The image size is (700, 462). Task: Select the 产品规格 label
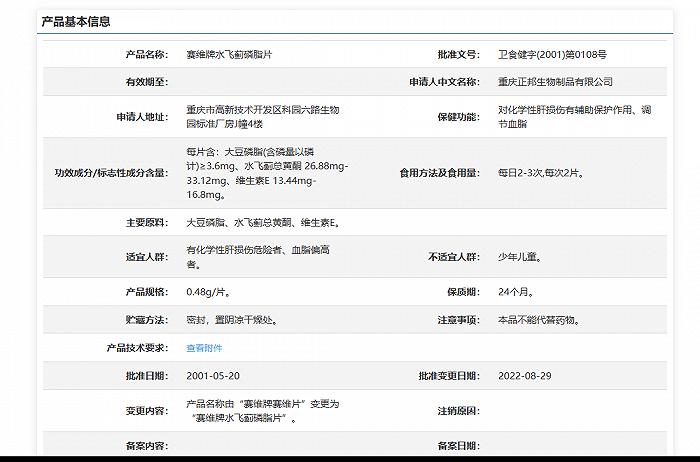click(x=147, y=292)
